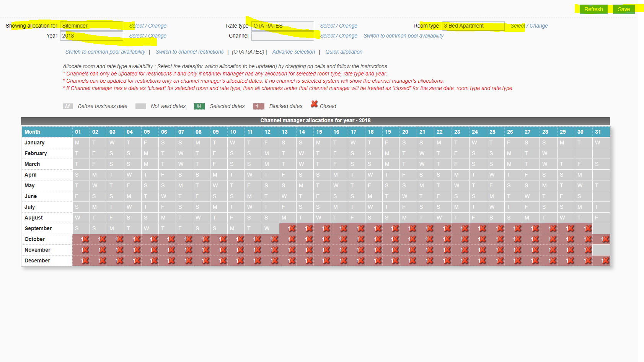Open Select / Change beside empty Channel field
Viewport: 644px width, 362px height.
339,36
